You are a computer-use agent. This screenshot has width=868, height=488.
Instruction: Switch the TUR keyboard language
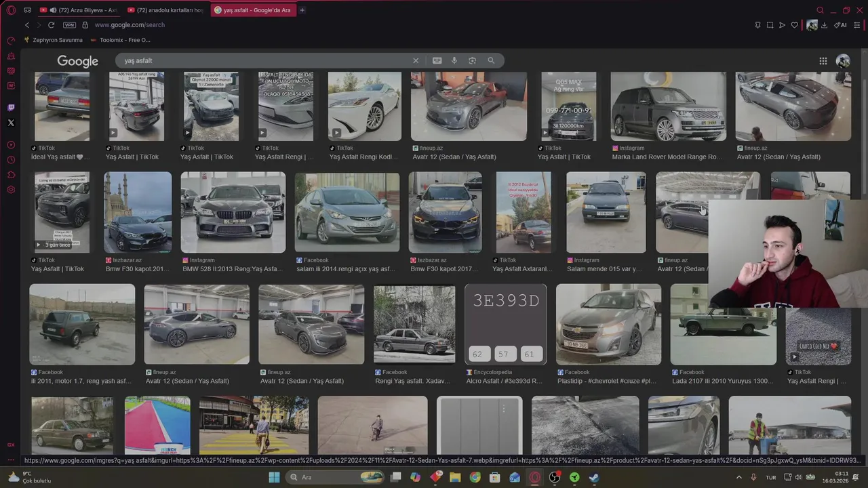(x=771, y=477)
